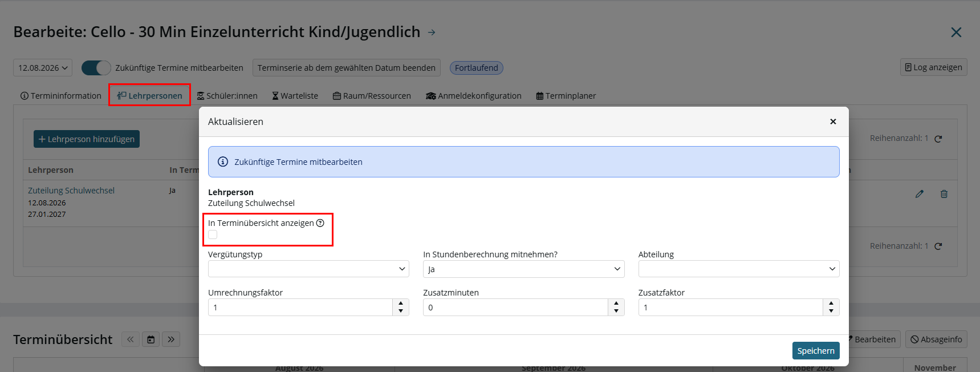Click the Absageinfo button
The image size is (980, 372).
point(936,339)
